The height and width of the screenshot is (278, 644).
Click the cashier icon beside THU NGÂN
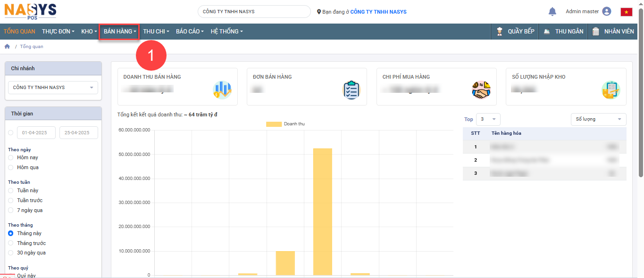pos(547,32)
